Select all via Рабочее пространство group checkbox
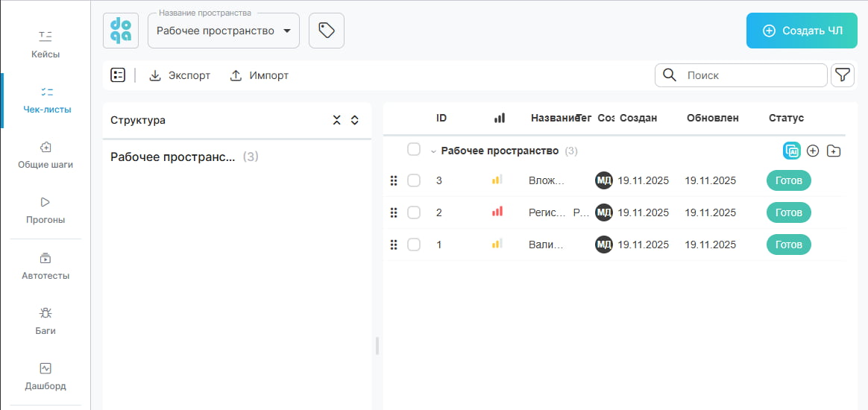 coord(414,150)
